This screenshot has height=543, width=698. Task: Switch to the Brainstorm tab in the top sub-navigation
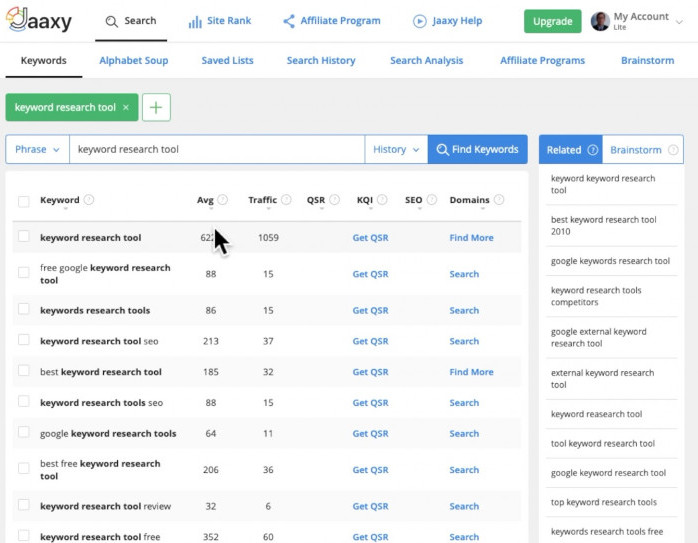tap(647, 61)
